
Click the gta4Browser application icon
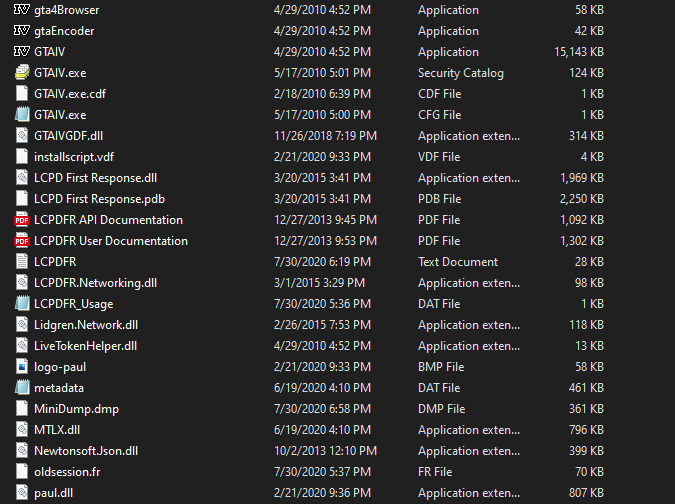(x=22, y=10)
